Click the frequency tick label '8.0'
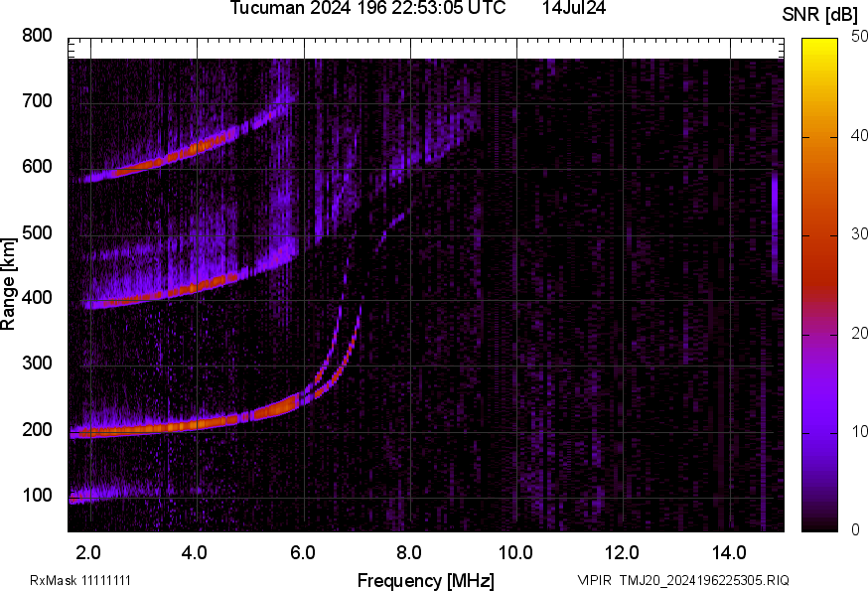Image resolution: width=868 pixels, height=591 pixels. pyautogui.click(x=409, y=553)
